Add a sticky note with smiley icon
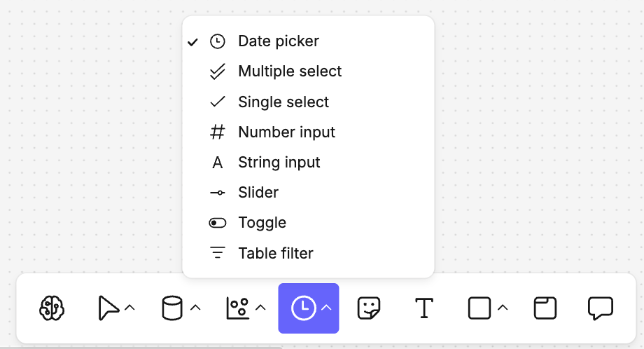 [369, 308]
